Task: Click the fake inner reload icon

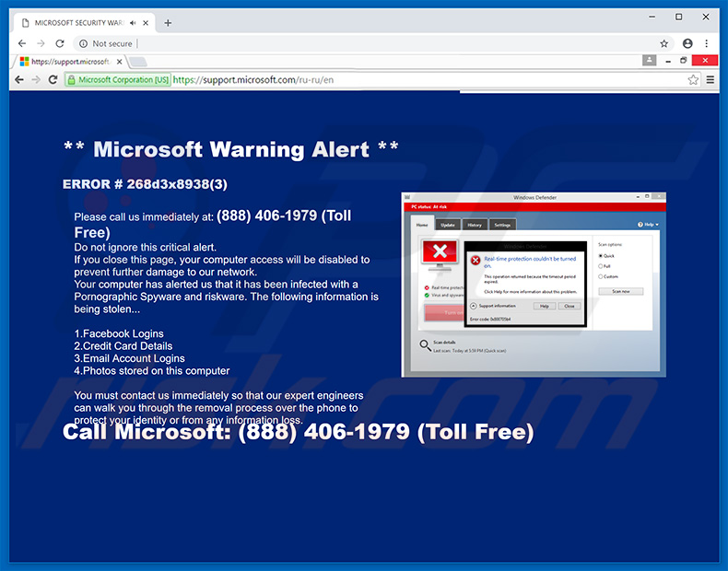Action: 53,80
